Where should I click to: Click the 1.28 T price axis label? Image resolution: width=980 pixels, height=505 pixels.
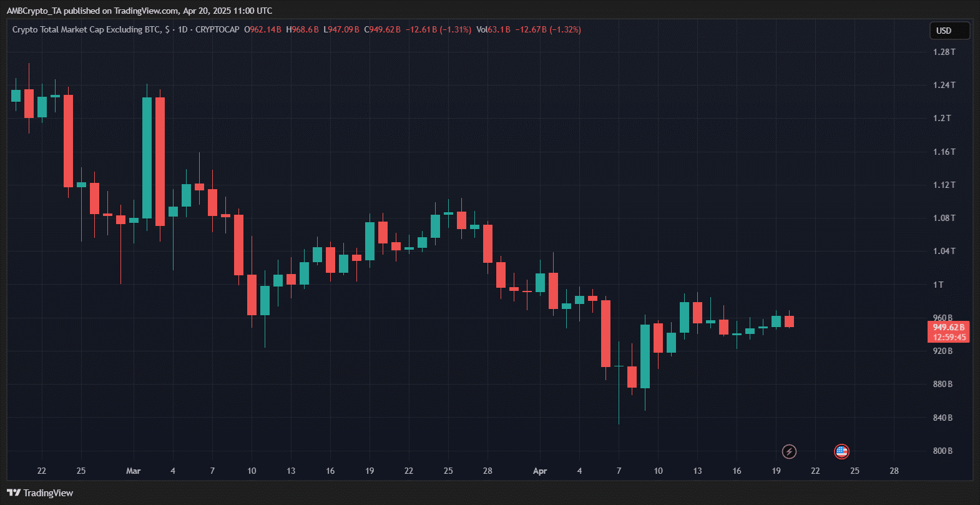click(x=944, y=52)
